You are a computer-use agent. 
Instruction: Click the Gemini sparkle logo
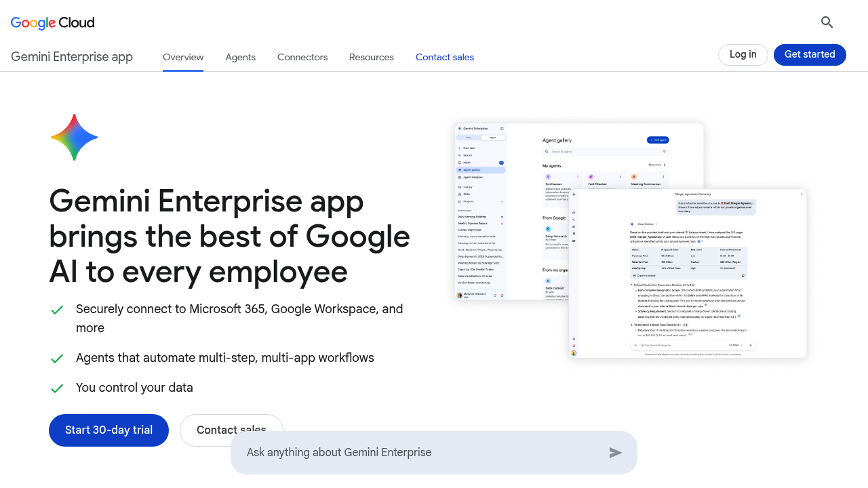click(x=74, y=138)
